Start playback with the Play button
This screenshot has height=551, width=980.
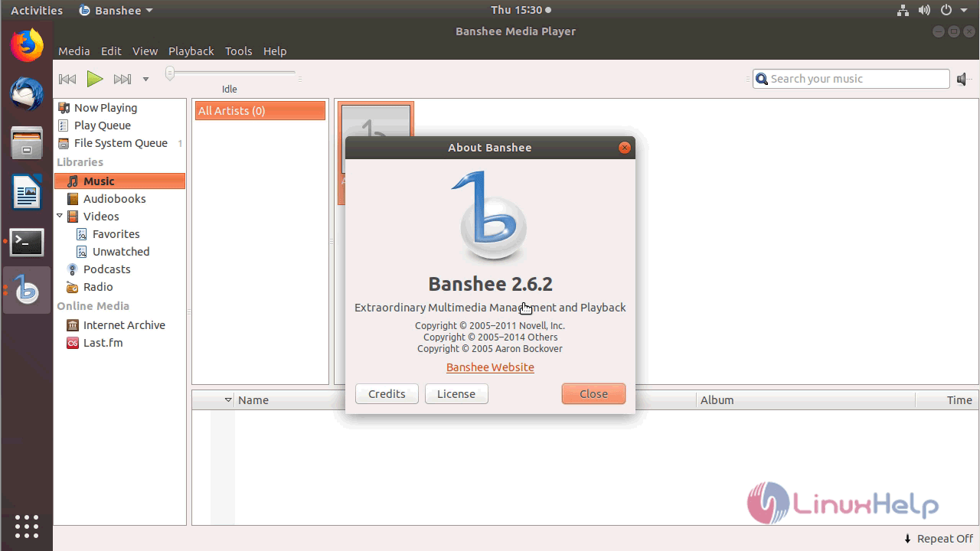pos(95,79)
